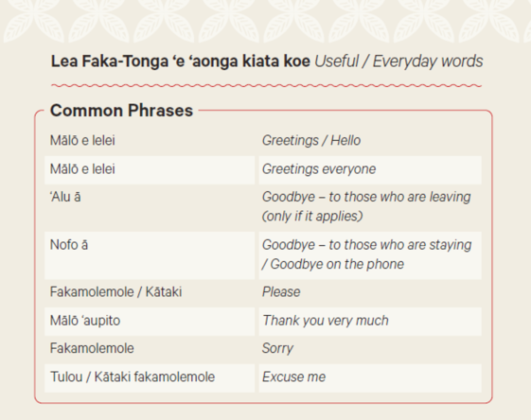Select the phrase 'Nofo ā'
The height and width of the screenshot is (420, 531).
(x=69, y=244)
